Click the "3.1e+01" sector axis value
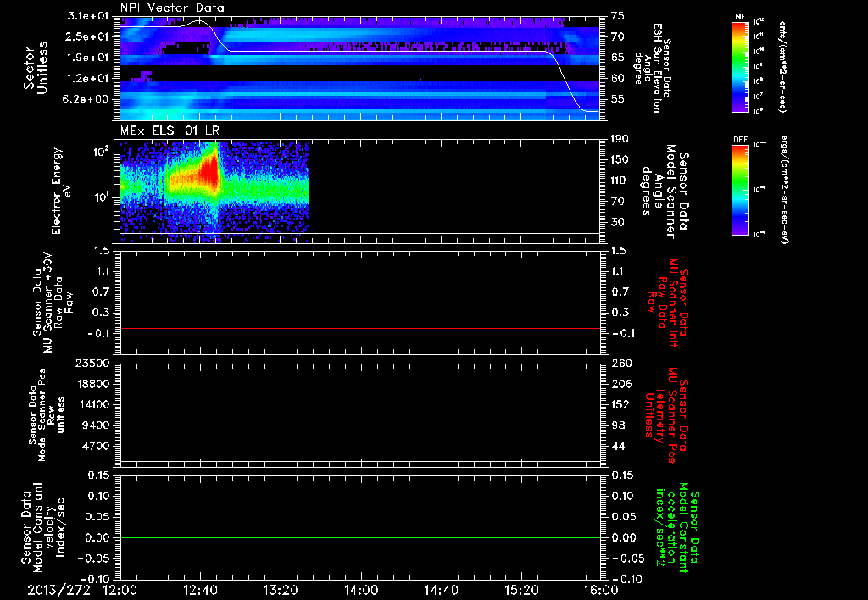868x600 pixels. point(87,16)
